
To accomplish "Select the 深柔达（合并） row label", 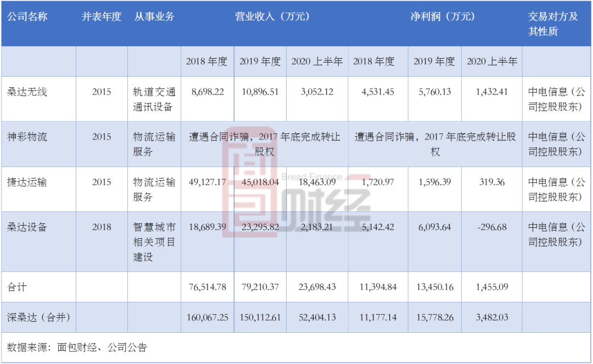I will click(x=38, y=317).
